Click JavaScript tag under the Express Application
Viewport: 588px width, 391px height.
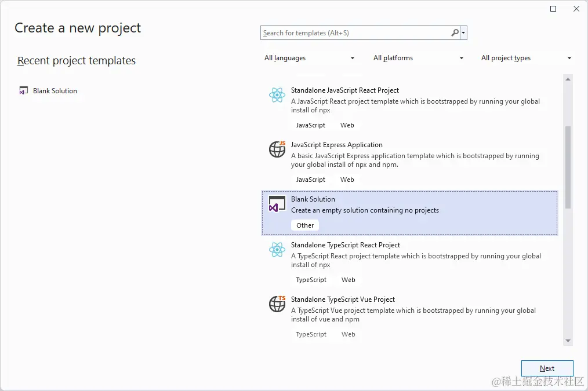point(310,180)
